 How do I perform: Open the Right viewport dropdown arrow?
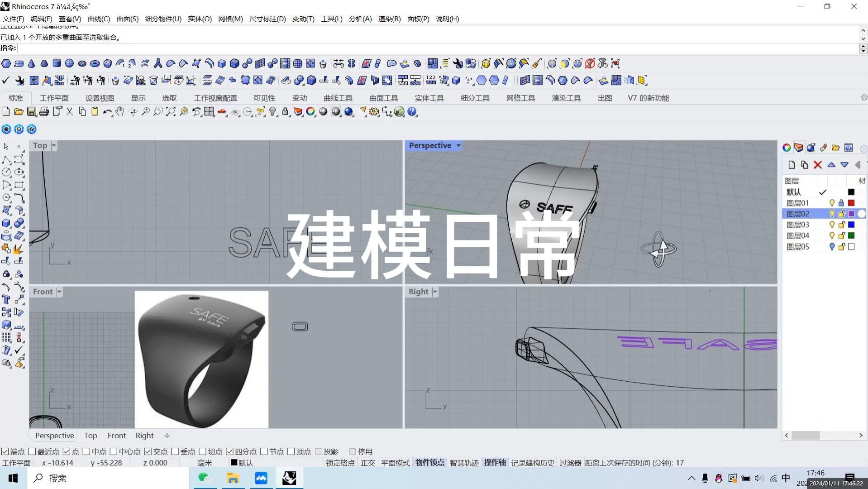click(x=435, y=292)
